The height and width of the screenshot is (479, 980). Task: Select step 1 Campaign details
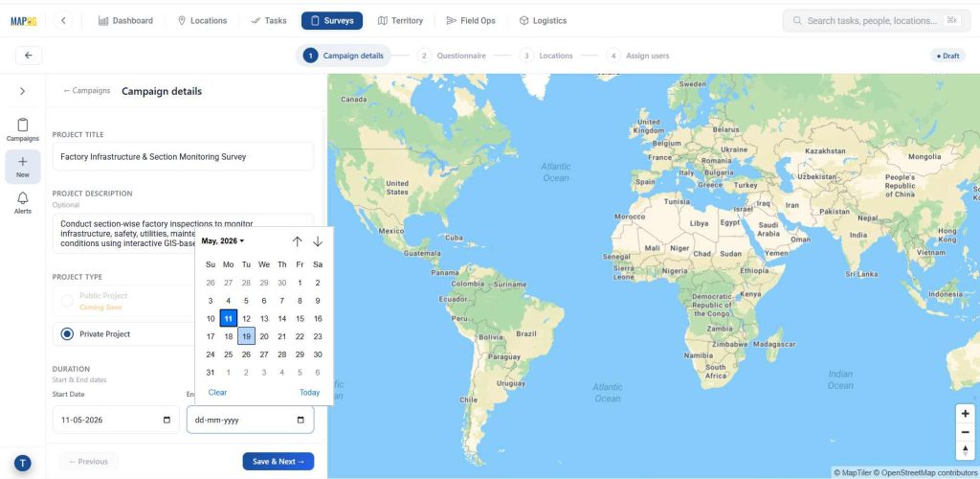(344, 56)
